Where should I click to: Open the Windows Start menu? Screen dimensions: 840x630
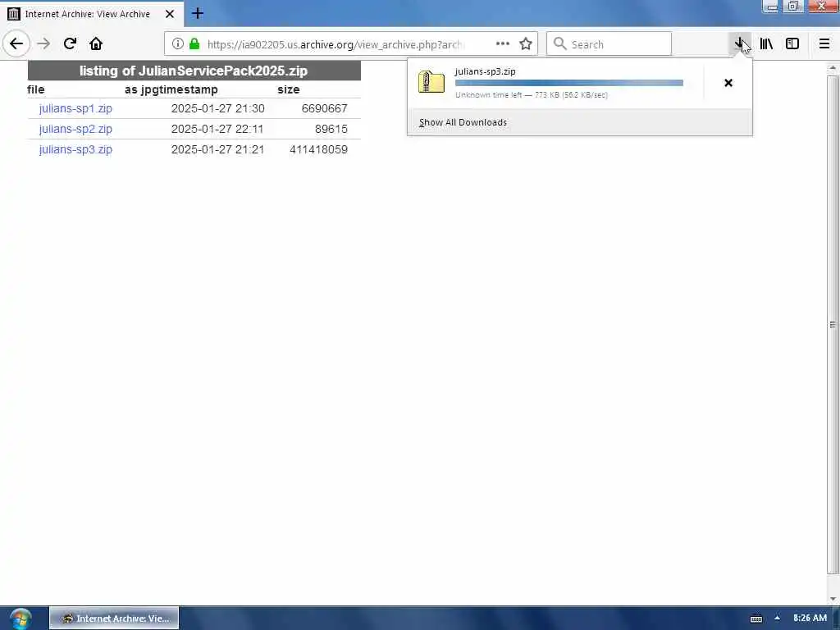pos(21,619)
